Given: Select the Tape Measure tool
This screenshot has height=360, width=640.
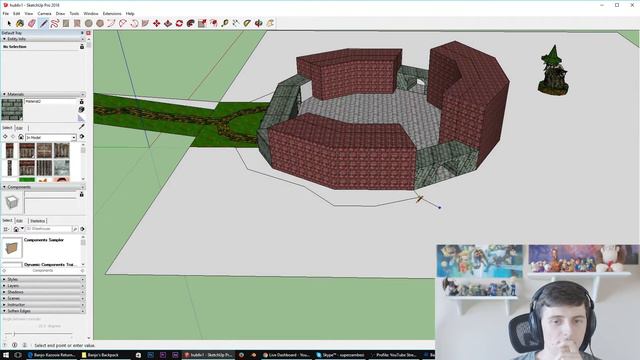Looking at the screenshot, I should tap(225, 24).
